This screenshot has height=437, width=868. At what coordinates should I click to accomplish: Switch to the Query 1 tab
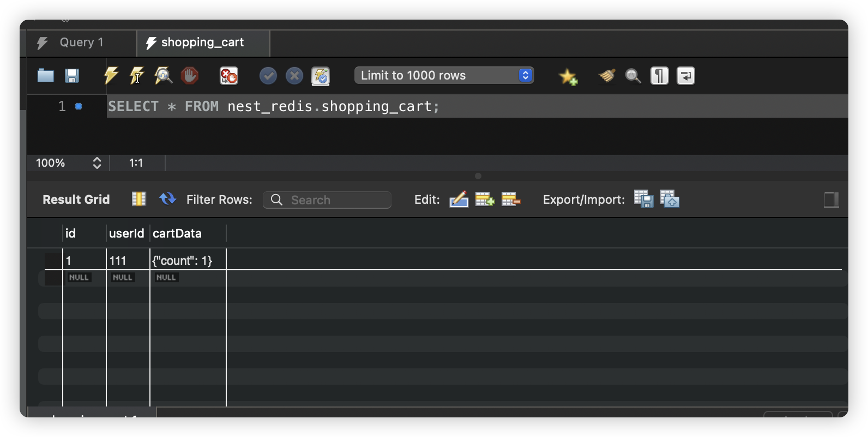[81, 43]
